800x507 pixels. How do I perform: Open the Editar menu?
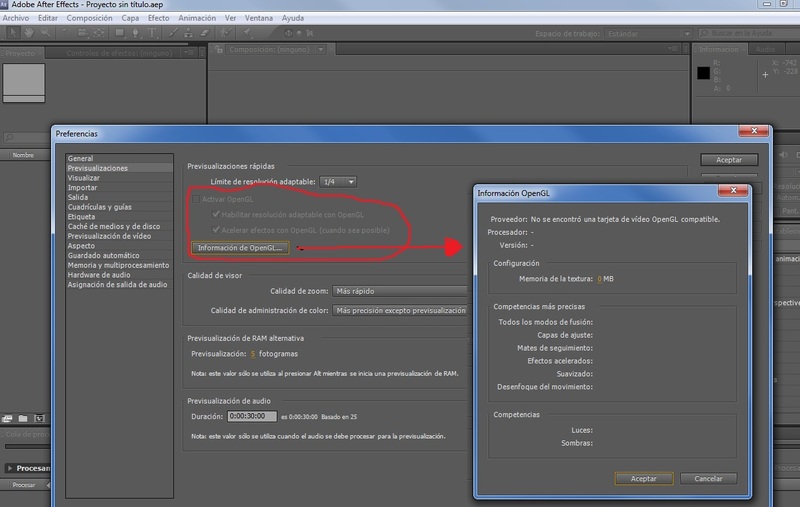47,18
